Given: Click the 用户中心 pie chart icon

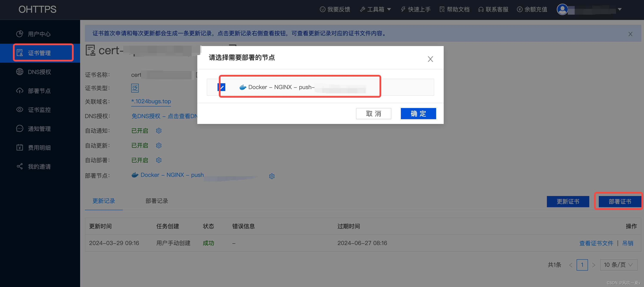Looking at the screenshot, I should pyautogui.click(x=20, y=34).
